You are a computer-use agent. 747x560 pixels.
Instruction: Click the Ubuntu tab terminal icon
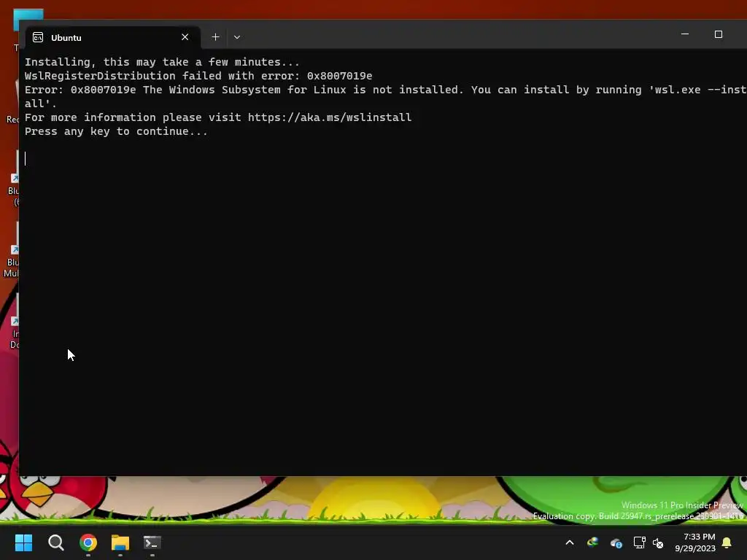[x=38, y=38]
